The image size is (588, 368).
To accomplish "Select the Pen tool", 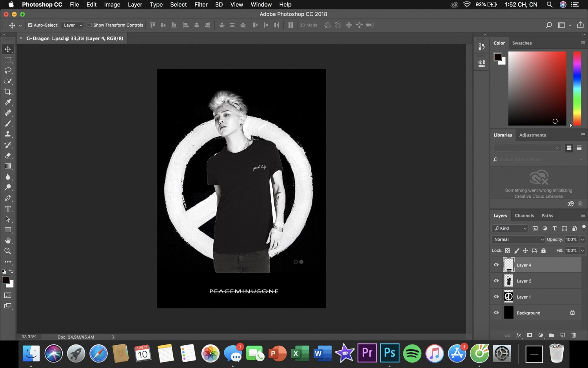I will [8, 198].
